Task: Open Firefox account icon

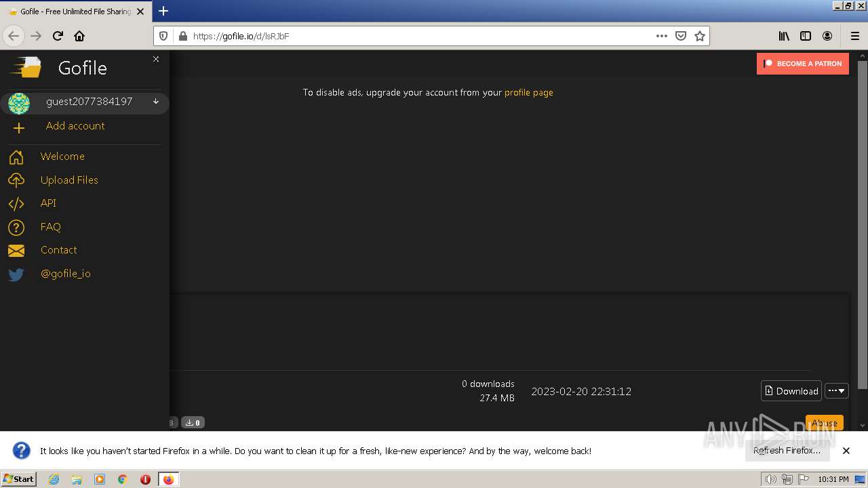Action: [x=827, y=36]
